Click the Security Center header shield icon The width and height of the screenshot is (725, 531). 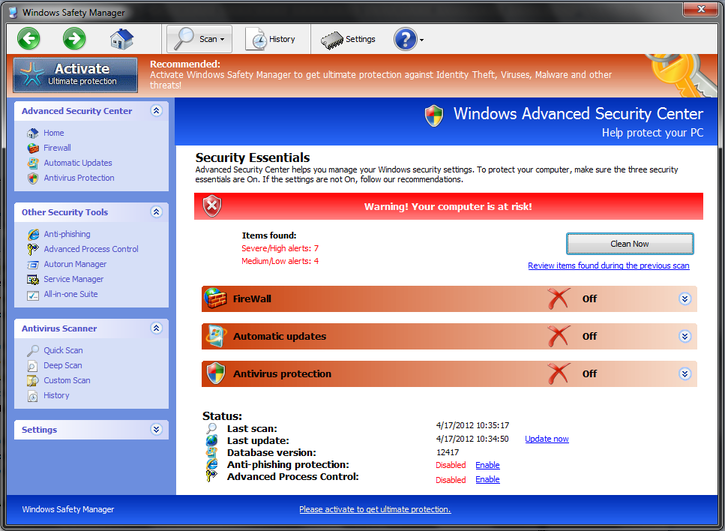point(434,116)
